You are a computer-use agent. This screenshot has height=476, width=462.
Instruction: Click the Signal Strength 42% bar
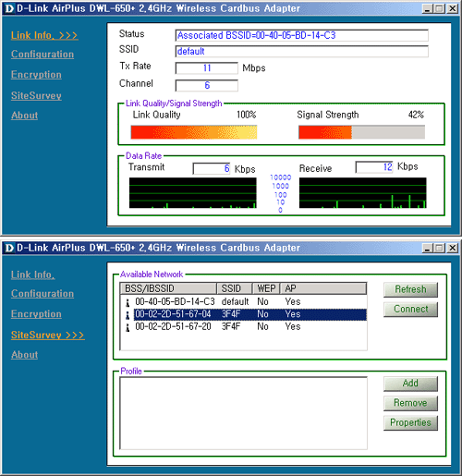(362, 132)
